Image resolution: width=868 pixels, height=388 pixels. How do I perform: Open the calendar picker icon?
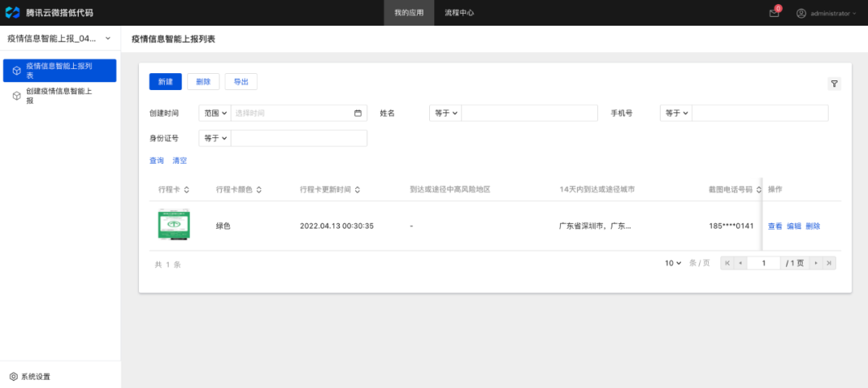[x=358, y=113]
